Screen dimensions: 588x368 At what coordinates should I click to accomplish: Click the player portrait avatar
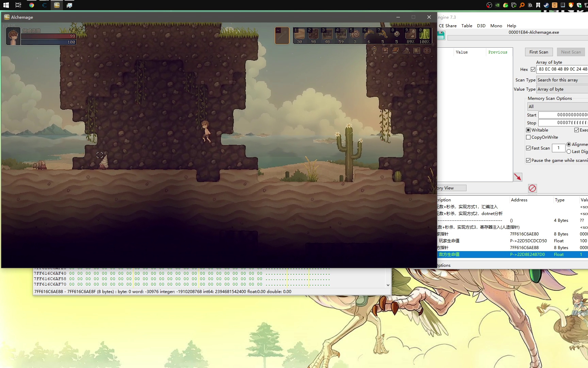(13, 36)
